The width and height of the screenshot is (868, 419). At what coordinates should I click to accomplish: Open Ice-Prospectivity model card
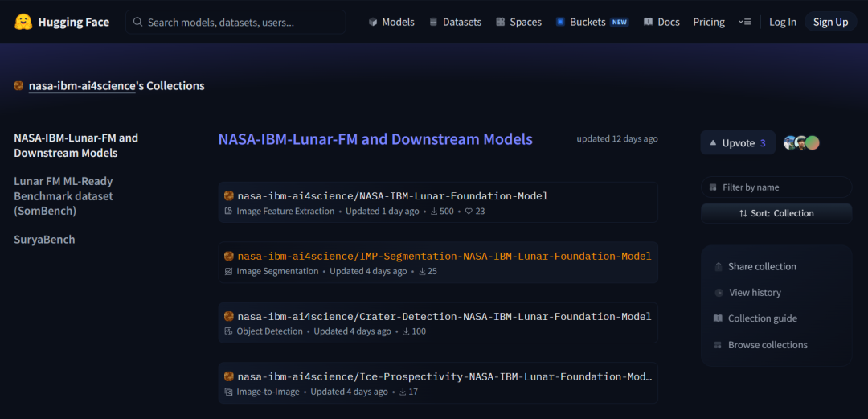[438, 383]
